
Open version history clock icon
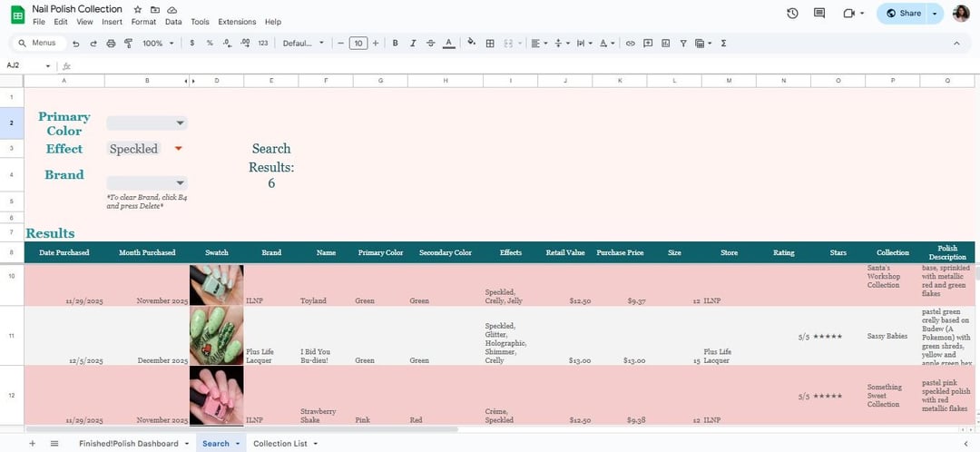(x=792, y=14)
